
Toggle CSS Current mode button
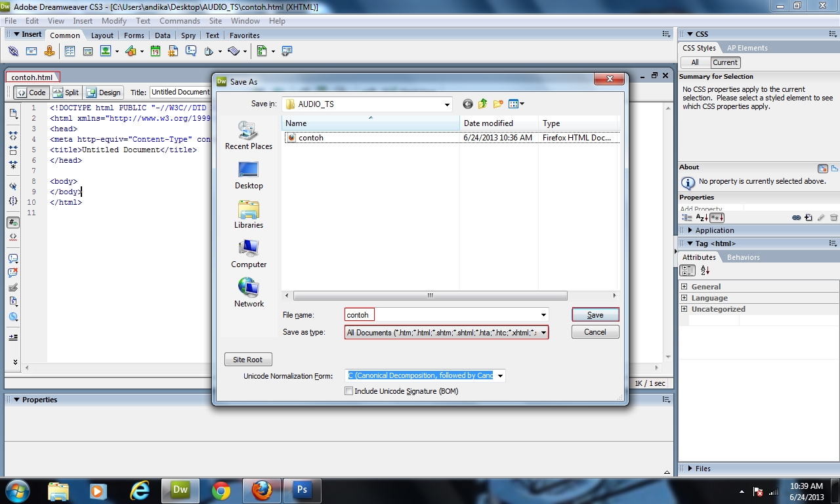point(725,62)
